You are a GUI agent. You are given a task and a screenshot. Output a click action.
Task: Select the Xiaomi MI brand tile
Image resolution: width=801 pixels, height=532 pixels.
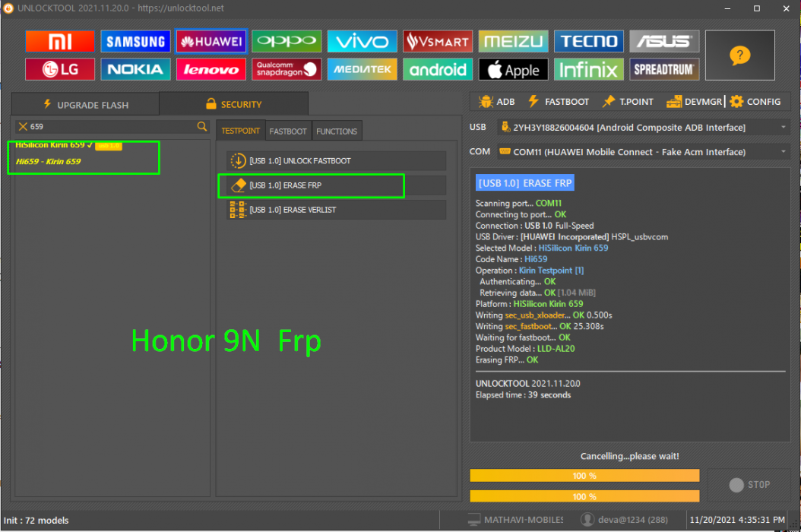[x=60, y=41]
